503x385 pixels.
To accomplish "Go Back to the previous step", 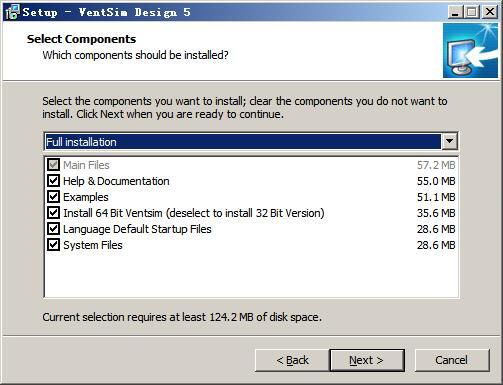I will [292, 360].
